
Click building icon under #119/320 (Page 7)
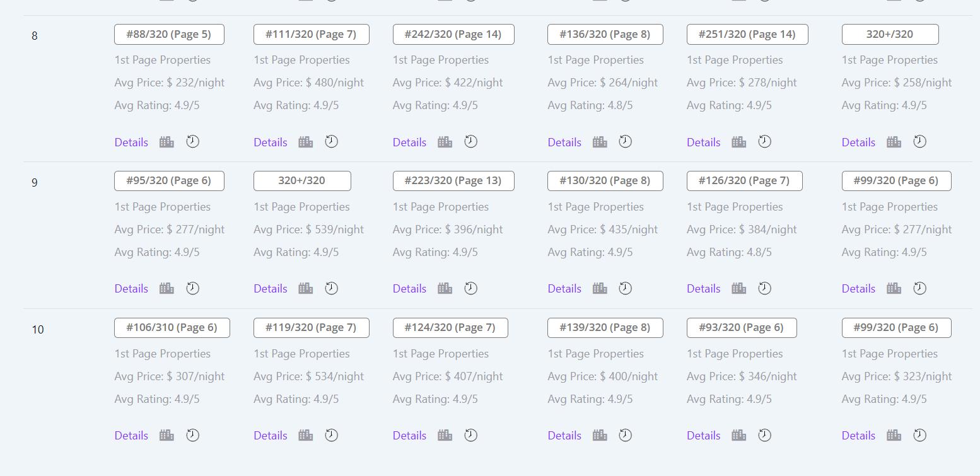306,436
